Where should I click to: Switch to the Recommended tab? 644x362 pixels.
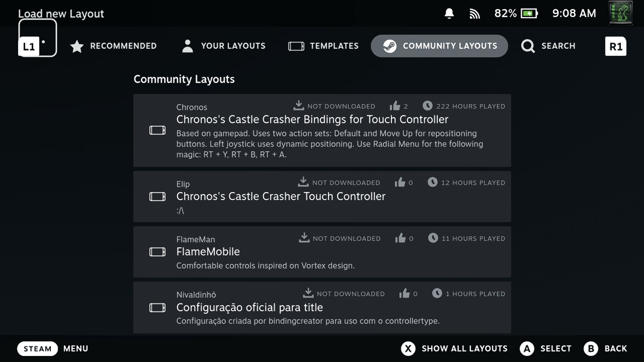pos(113,46)
